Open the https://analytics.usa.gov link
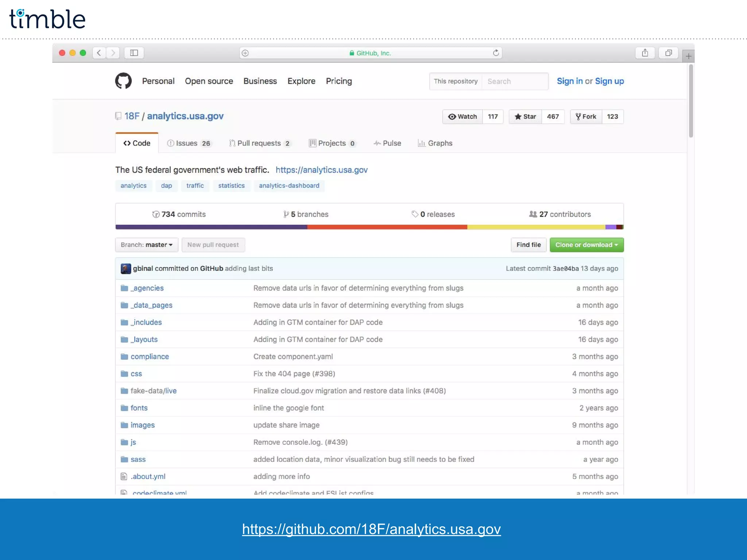 pyautogui.click(x=321, y=170)
